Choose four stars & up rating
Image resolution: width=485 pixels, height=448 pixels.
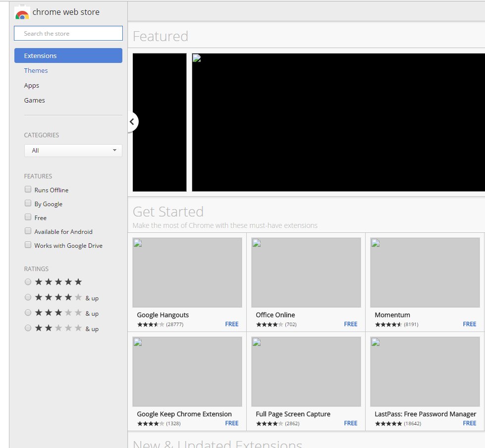[x=28, y=297]
